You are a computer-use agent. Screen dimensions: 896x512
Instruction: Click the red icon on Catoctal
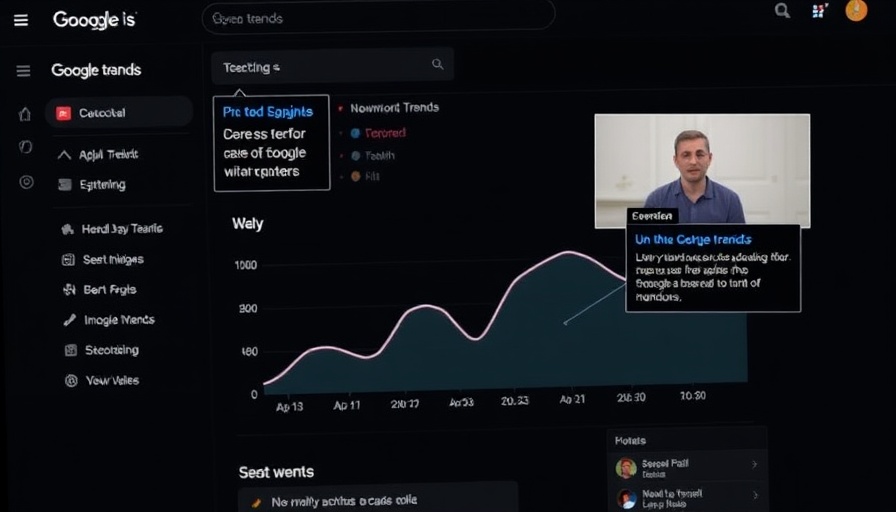click(x=63, y=113)
